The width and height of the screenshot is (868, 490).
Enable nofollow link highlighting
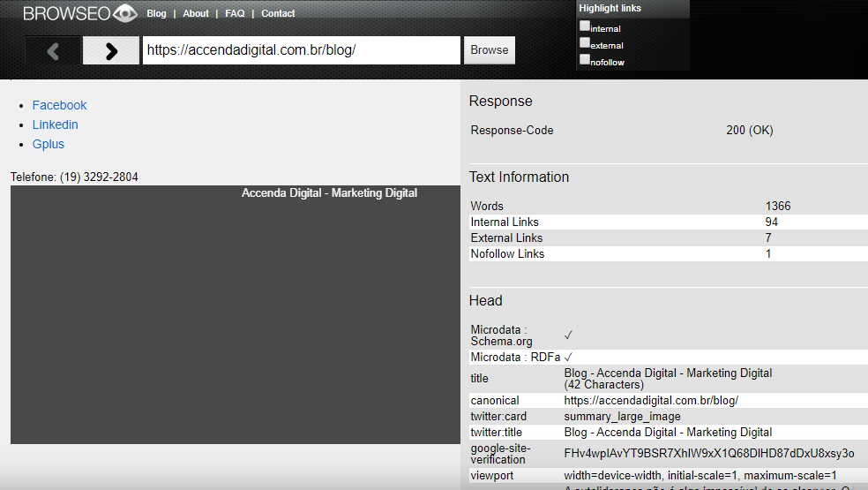click(x=585, y=59)
